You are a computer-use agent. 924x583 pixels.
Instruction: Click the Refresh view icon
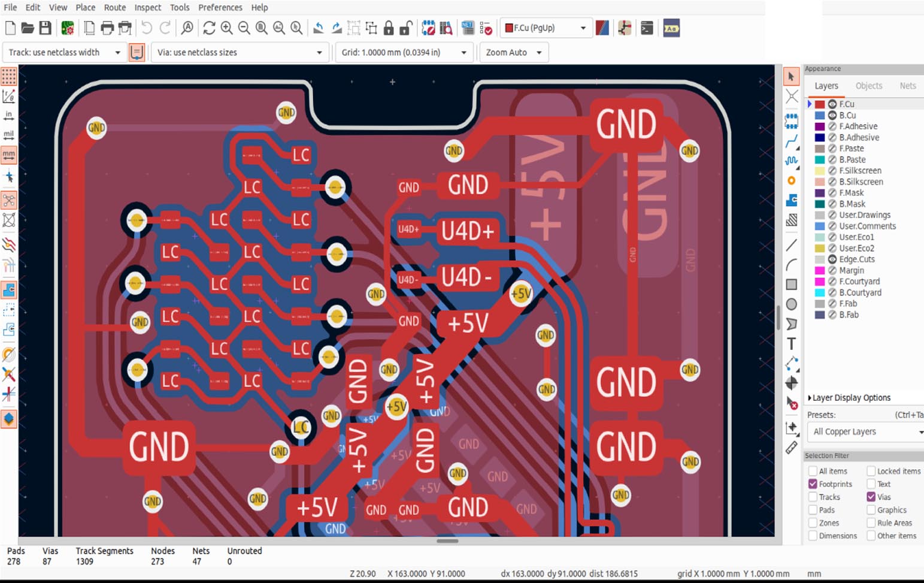click(209, 28)
